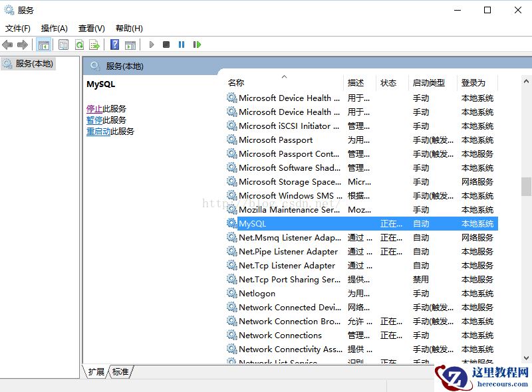Pause the service with the pause icon

click(x=180, y=45)
